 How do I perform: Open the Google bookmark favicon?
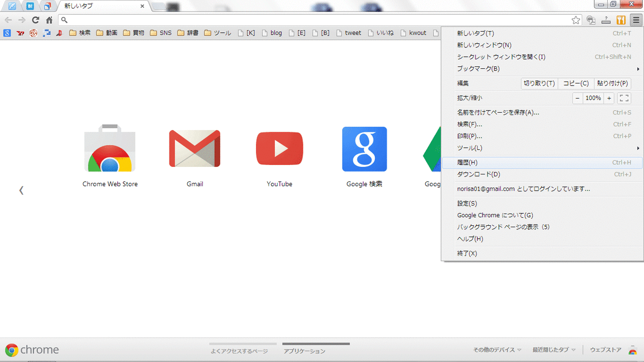click(8, 33)
